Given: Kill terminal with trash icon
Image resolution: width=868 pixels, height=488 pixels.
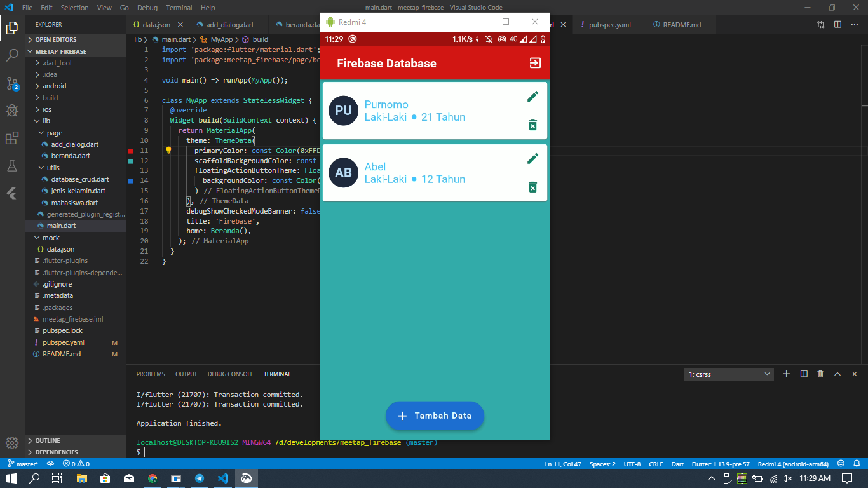Looking at the screenshot, I should click(820, 374).
